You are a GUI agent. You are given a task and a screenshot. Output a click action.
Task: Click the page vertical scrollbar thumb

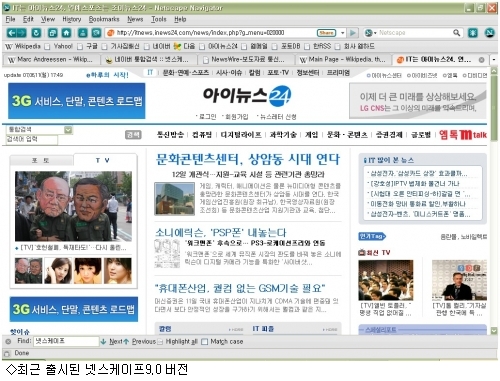pyautogui.click(x=494, y=107)
